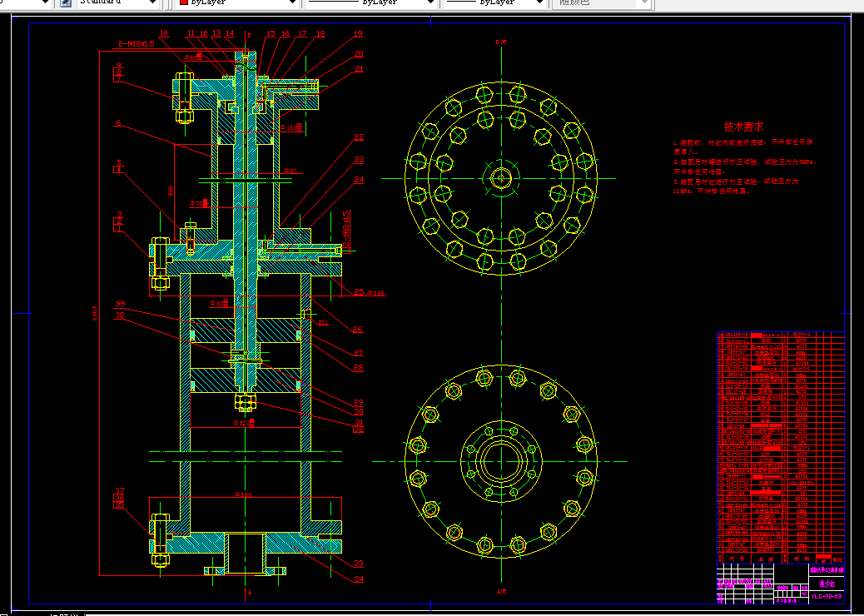Select balloon number 6
864x616 pixels.
tap(118, 123)
